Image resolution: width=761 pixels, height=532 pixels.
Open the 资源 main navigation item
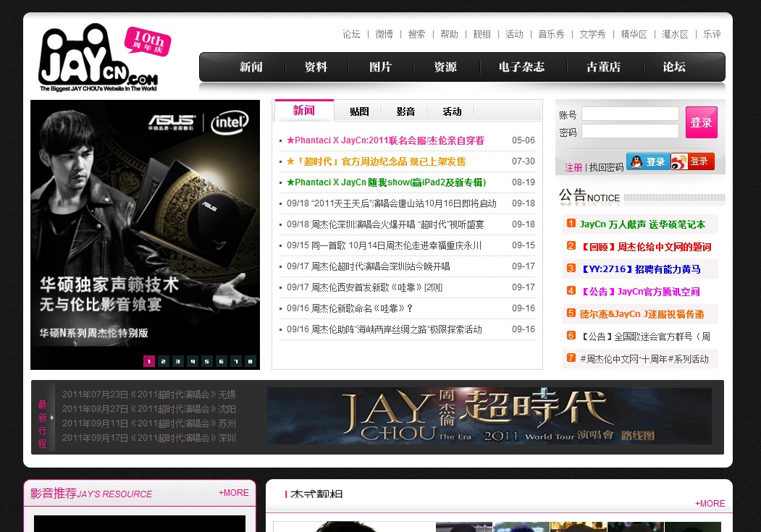click(x=445, y=67)
